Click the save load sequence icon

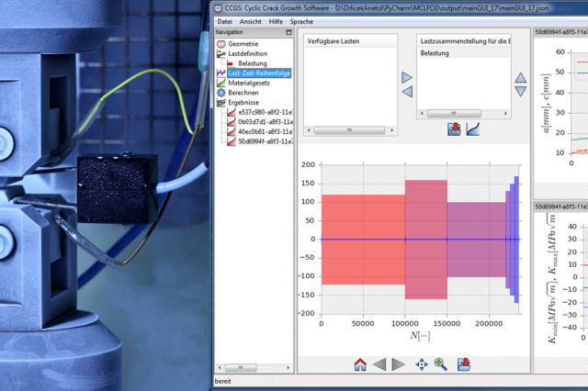pos(454,130)
